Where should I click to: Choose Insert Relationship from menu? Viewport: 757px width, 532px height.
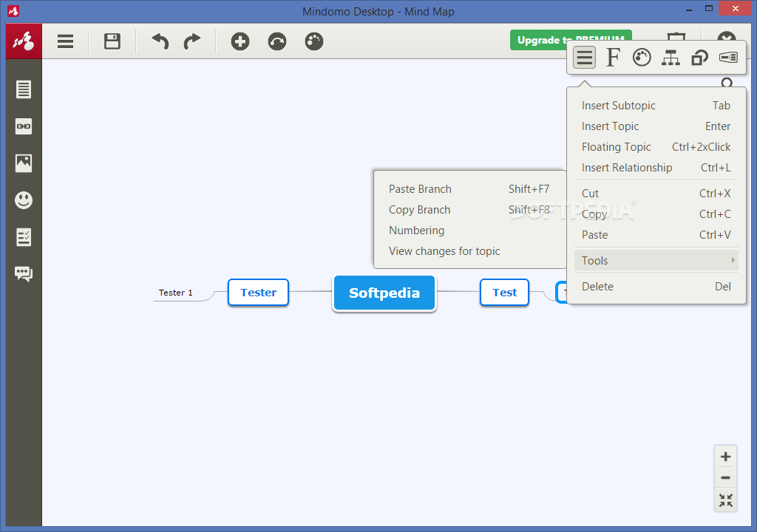[x=656, y=168]
